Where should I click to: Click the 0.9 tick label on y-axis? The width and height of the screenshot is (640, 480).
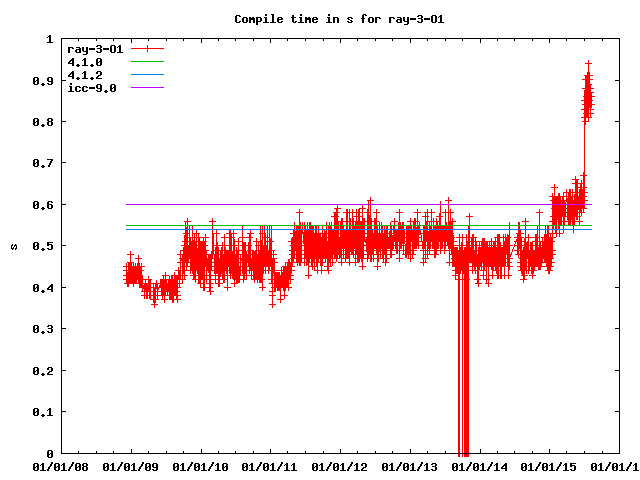tap(44, 81)
